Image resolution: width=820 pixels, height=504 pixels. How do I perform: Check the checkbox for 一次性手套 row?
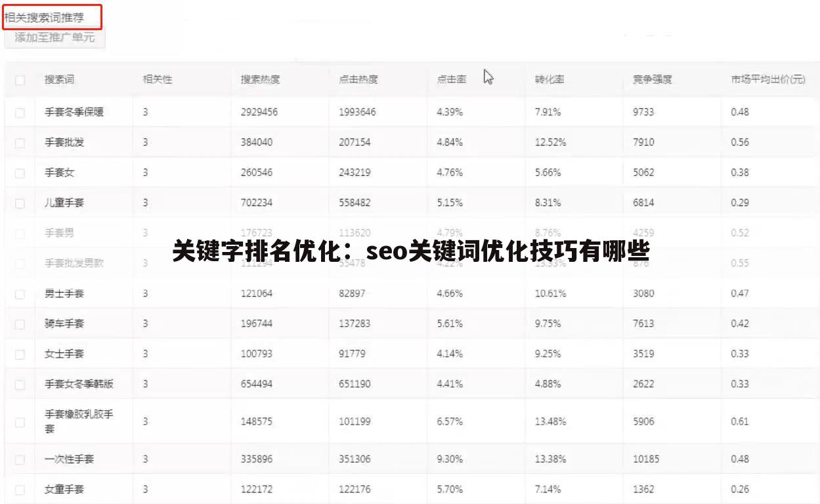pos(20,459)
